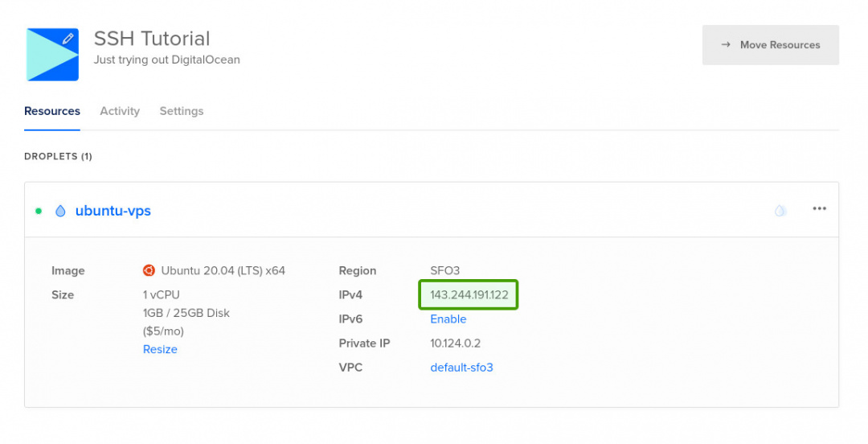Open the default-sfo3 VPC link
The image size is (868, 444).
tap(461, 367)
